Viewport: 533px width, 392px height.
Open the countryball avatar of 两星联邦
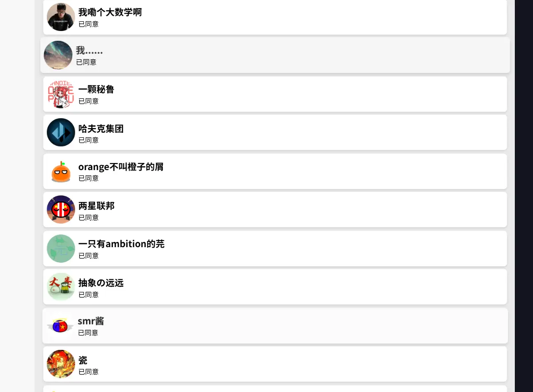pos(61,210)
